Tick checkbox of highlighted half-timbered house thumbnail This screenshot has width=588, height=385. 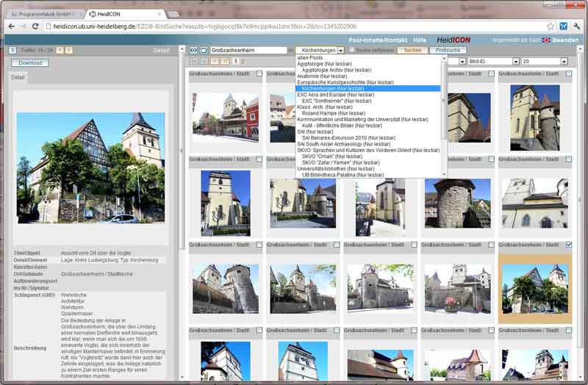click(x=568, y=245)
